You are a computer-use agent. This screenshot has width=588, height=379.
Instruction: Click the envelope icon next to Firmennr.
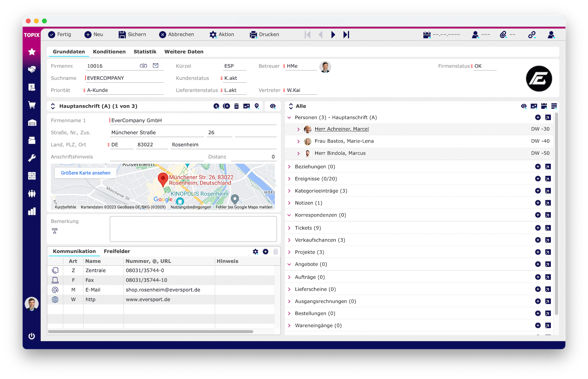tap(156, 66)
